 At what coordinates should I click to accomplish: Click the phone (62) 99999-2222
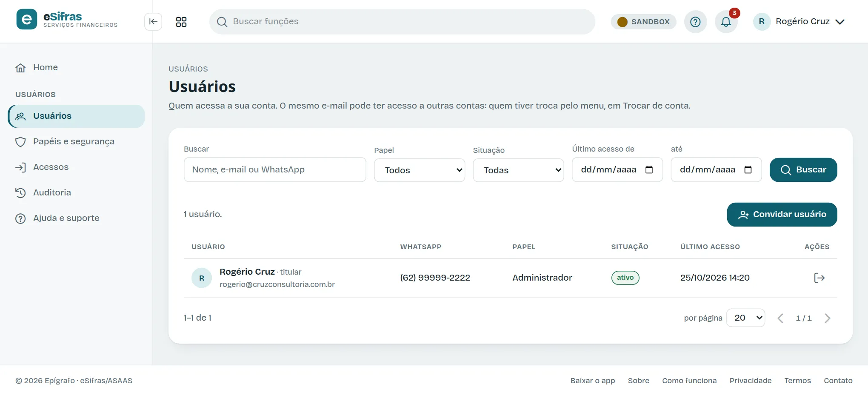435,278
